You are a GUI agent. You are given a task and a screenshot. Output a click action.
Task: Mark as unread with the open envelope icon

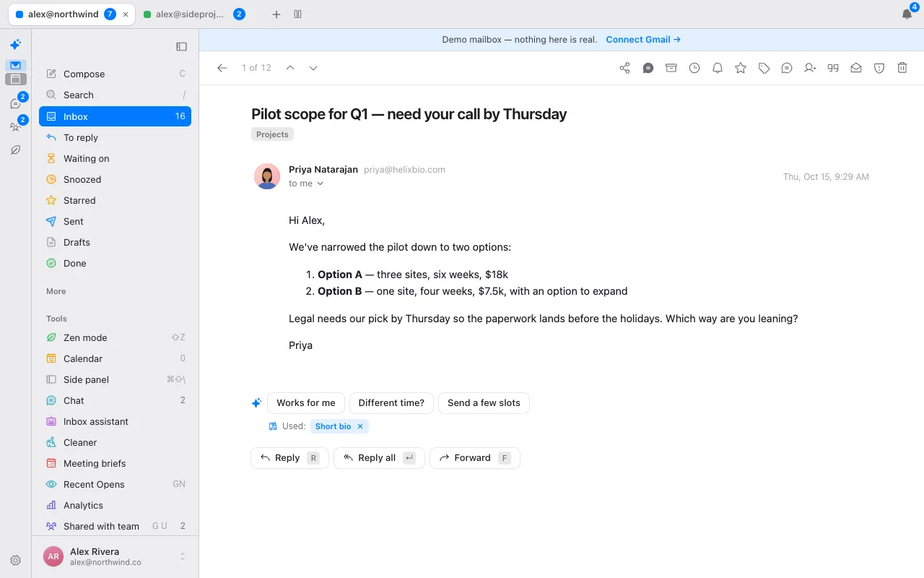856,68
